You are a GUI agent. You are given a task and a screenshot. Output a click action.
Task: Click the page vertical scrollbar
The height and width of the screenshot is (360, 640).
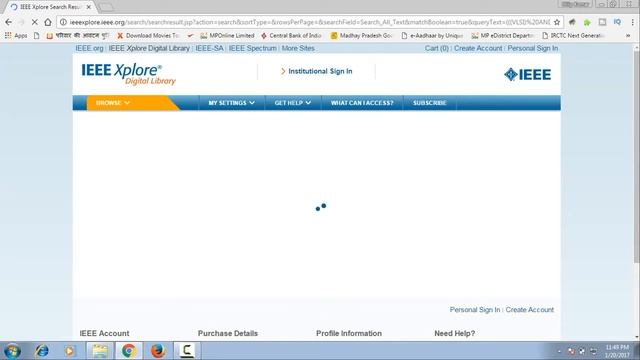pos(636,157)
